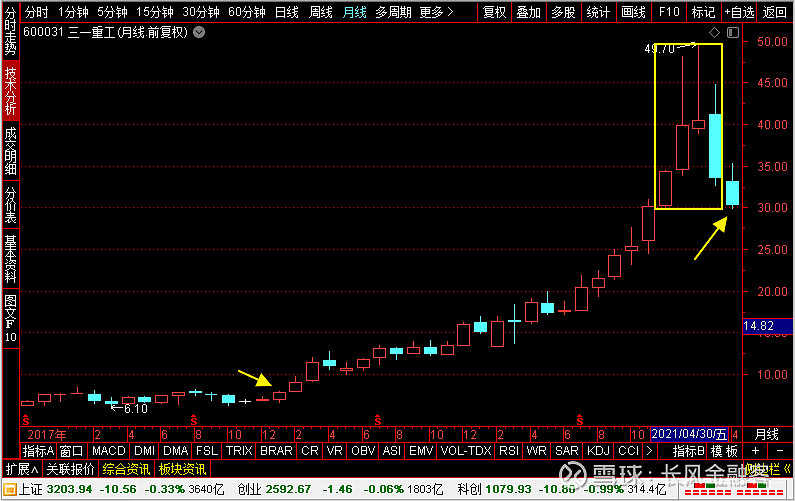The width and height of the screenshot is (795, 501).
Task: Select 技术分析 in left sidebar
Action: tap(11, 90)
